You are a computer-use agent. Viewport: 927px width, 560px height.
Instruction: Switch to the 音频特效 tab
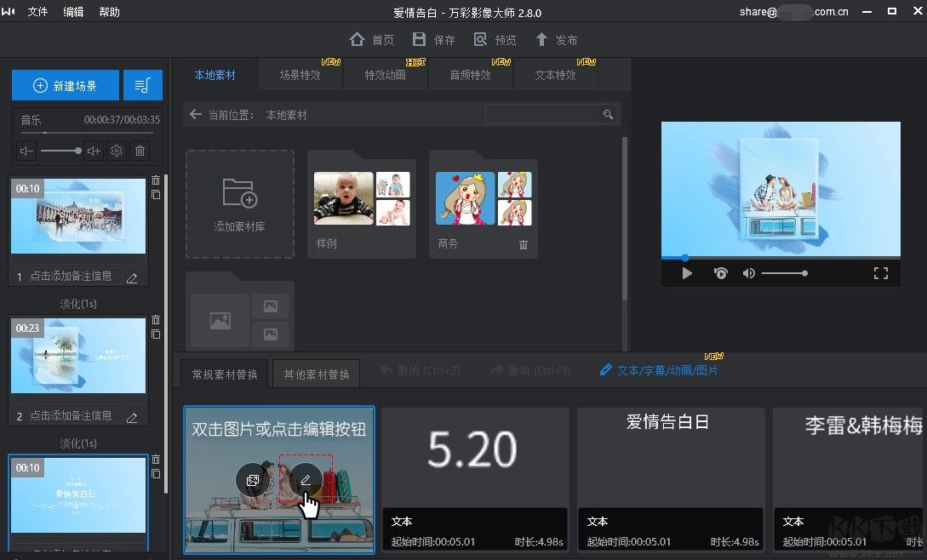click(x=471, y=75)
